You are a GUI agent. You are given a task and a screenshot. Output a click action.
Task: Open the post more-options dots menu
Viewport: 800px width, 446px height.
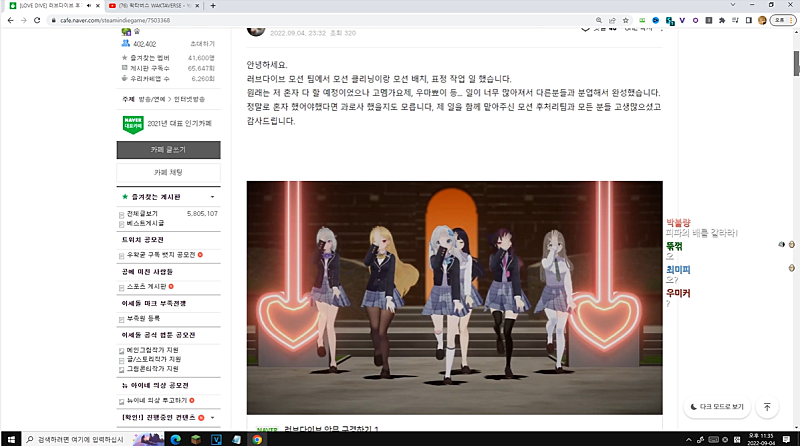tap(662, 30)
